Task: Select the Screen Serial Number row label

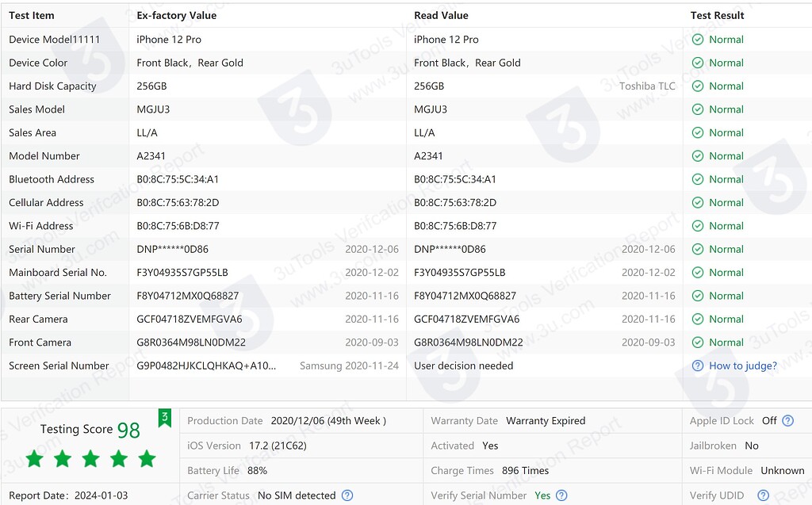Action: 59,365
